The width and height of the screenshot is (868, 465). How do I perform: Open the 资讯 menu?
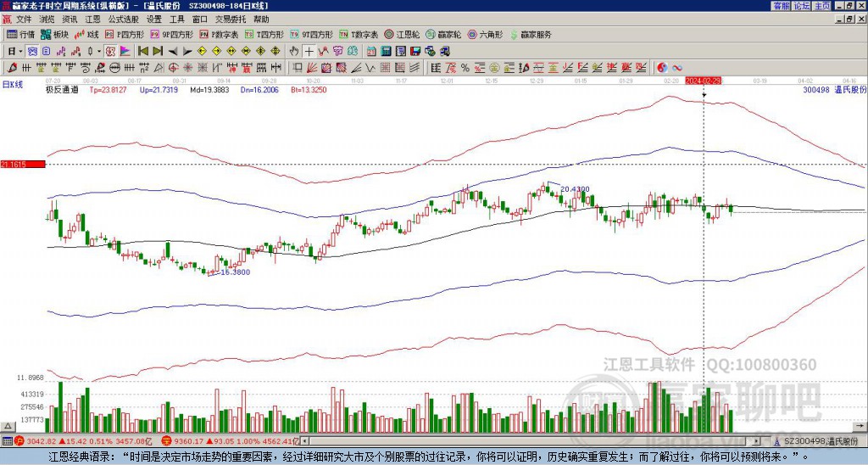pos(70,20)
